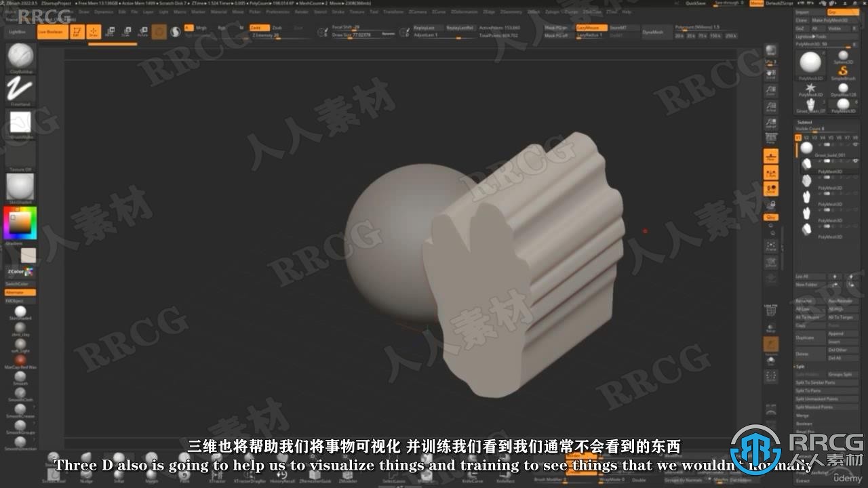Click the subtool Delete button
868x488 pixels.
tap(810, 354)
